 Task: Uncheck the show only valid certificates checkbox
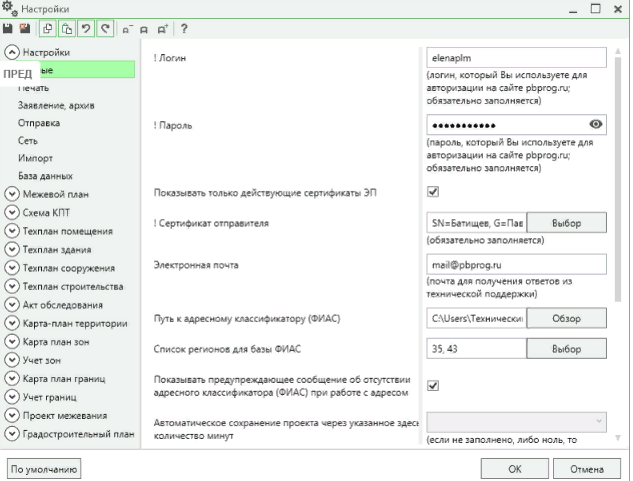(x=433, y=192)
